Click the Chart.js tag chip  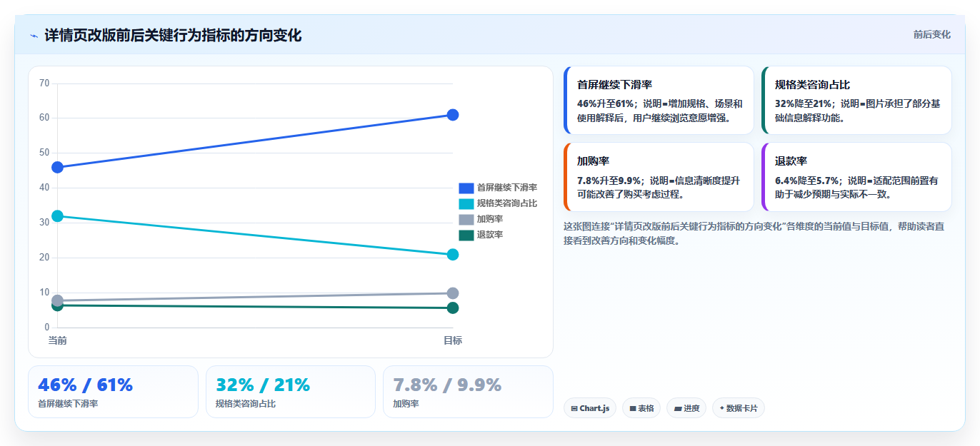(x=590, y=408)
